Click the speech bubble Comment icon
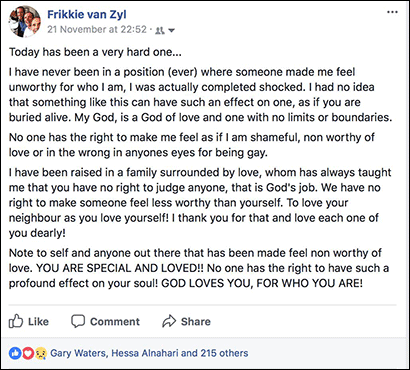The width and height of the screenshot is (410, 370). point(78,322)
